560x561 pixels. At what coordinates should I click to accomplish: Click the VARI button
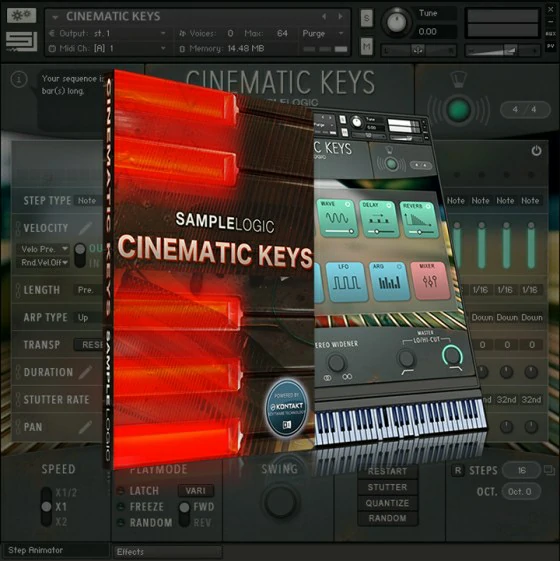click(x=195, y=490)
